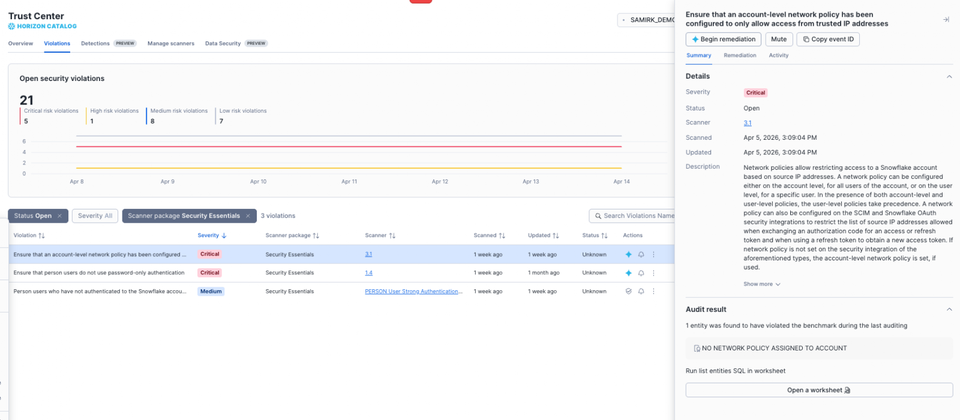
Task: Switch to the Remediation tab in side panel
Action: (740, 55)
